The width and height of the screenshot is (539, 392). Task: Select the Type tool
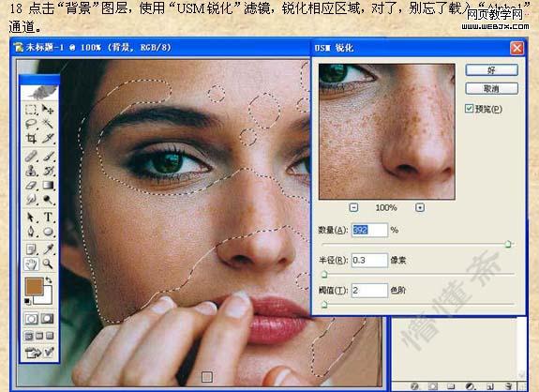click(48, 218)
